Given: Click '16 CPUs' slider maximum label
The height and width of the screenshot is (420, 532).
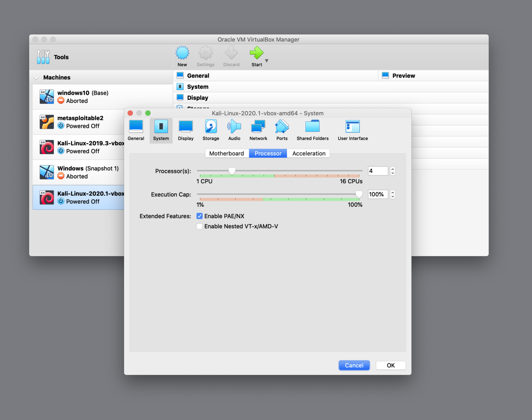Looking at the screenshot, I should (x=351, y=181).
